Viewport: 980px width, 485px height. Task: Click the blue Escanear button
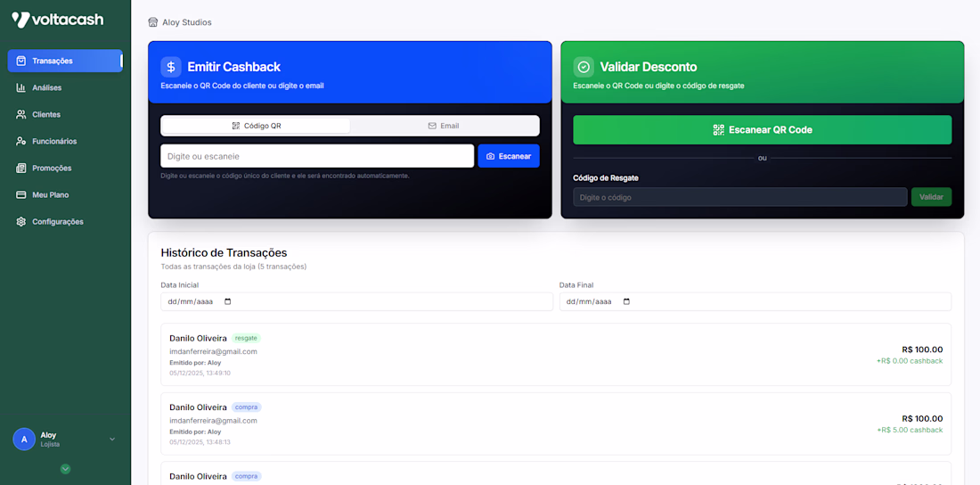pyautogui.click(x=509, y=156)
